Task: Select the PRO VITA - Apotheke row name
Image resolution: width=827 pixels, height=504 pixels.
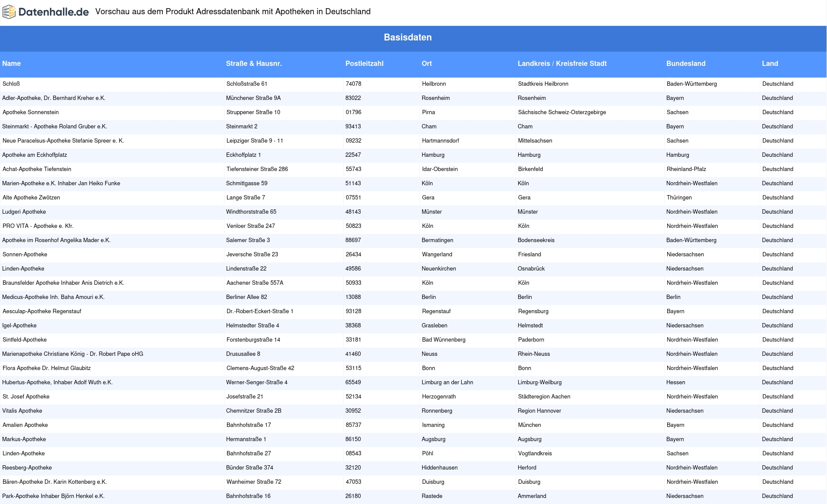Action: coord(38,226)
